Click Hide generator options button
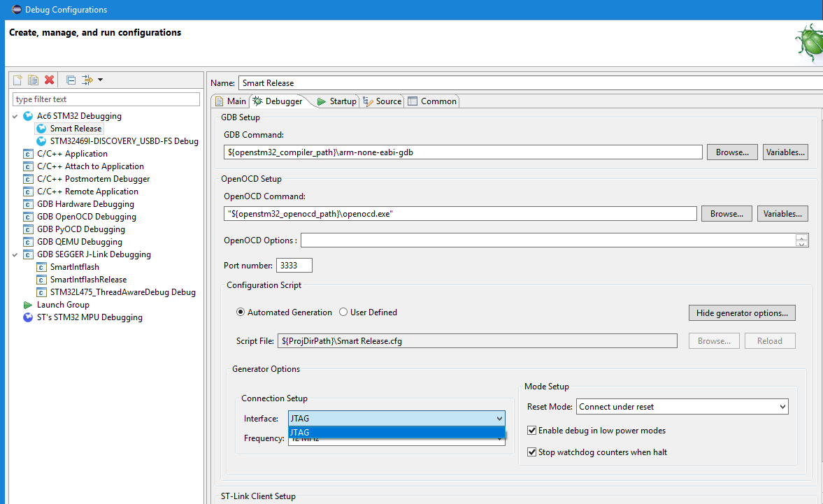The width and height of the screenshot is (823, 504). (x=742, y=313)
